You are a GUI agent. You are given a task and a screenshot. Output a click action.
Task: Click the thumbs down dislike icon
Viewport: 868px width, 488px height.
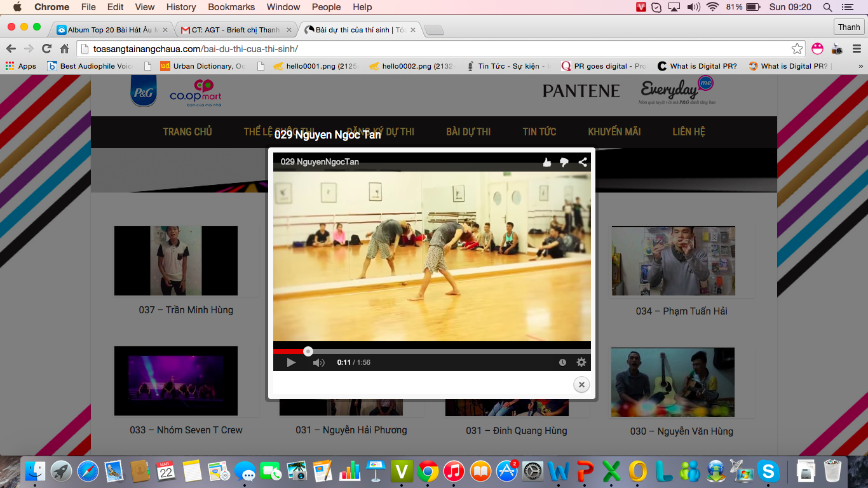coord(564,162)
